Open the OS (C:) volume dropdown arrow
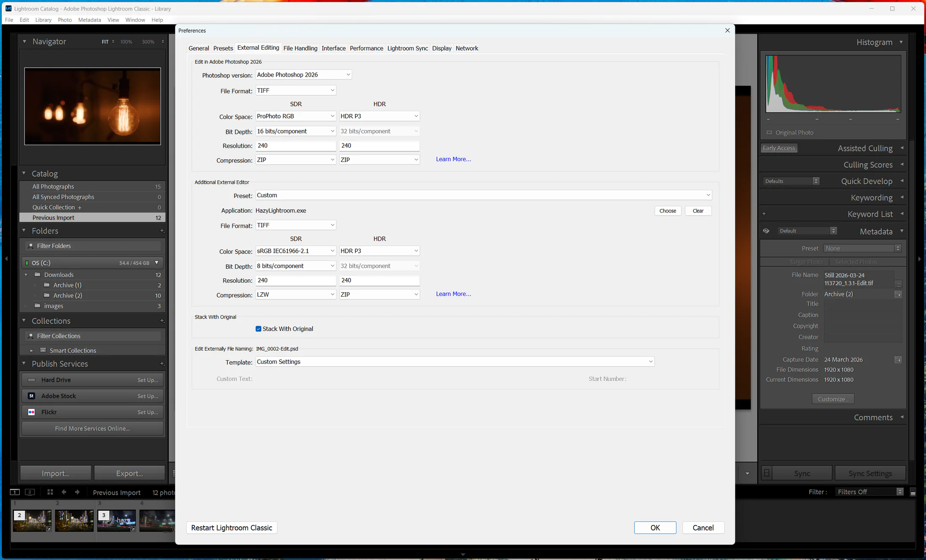This screenshot has height=560, width=926. (x=157, y=263)
